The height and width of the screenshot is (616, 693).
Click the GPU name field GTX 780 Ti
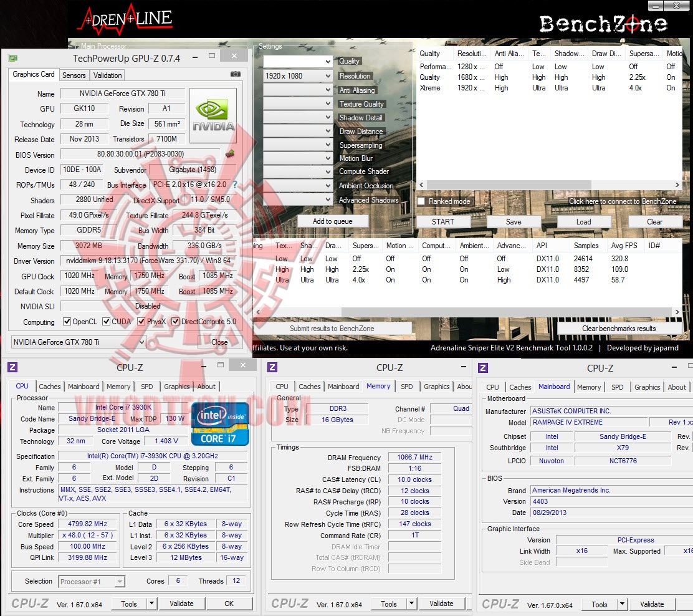point(122,94)
